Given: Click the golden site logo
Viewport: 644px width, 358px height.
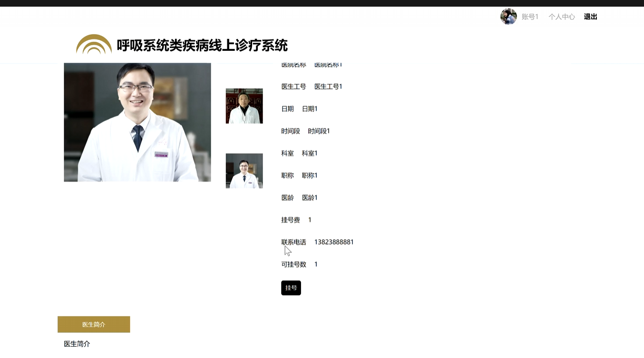Looking at the screenshot, I should [x=94, y=44].
